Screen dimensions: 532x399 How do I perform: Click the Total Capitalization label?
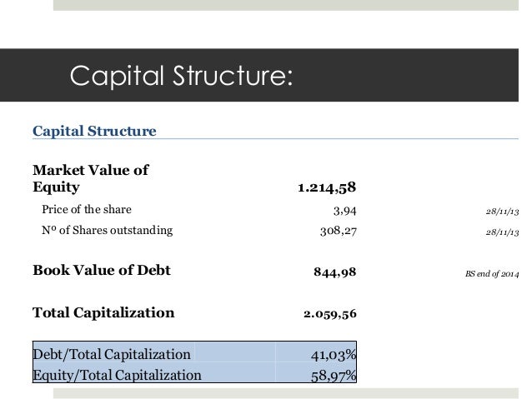point(103,312)
